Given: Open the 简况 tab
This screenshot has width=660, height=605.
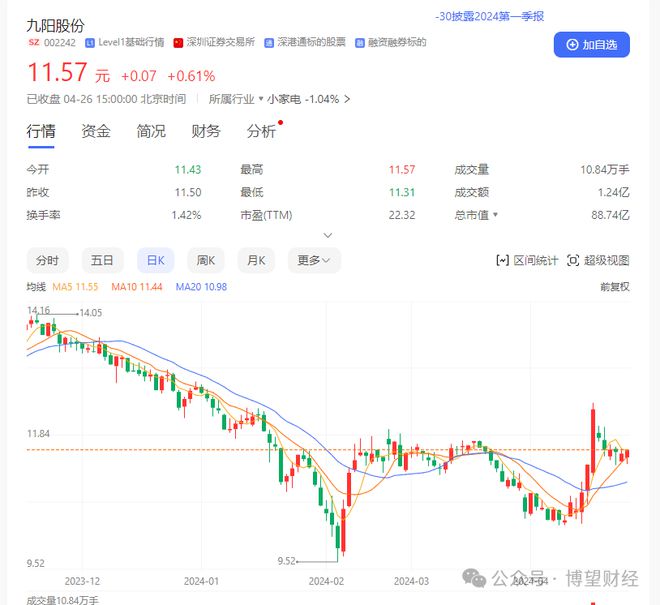Looking at the screenshot, I should click(x=151, y=131).
